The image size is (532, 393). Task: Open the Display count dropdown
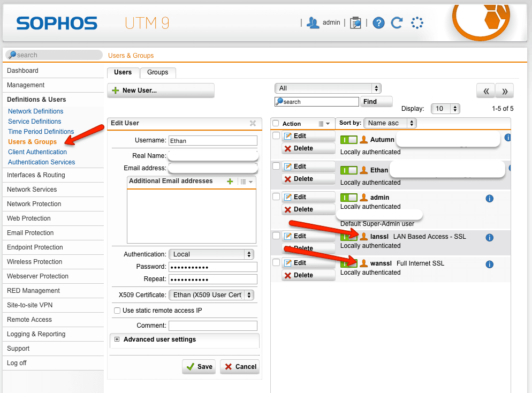click(x=445, y=109)
